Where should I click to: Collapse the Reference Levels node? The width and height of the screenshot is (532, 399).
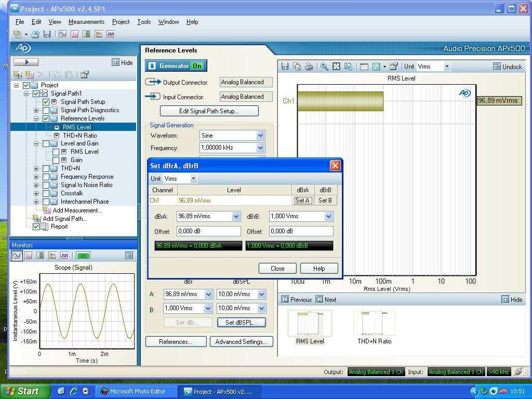(36, 118)
